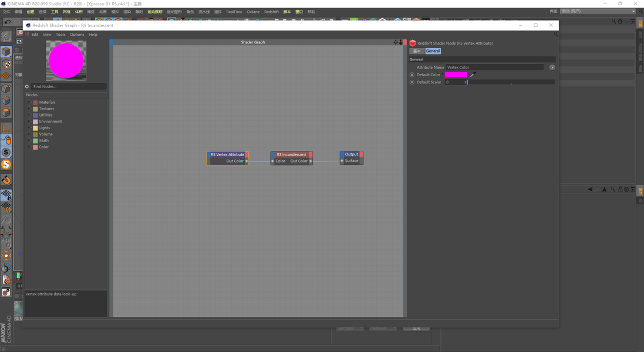Viewport: 644px width, 352px height.
Task: Expand the Utilities node category
Action: [29, 115]
